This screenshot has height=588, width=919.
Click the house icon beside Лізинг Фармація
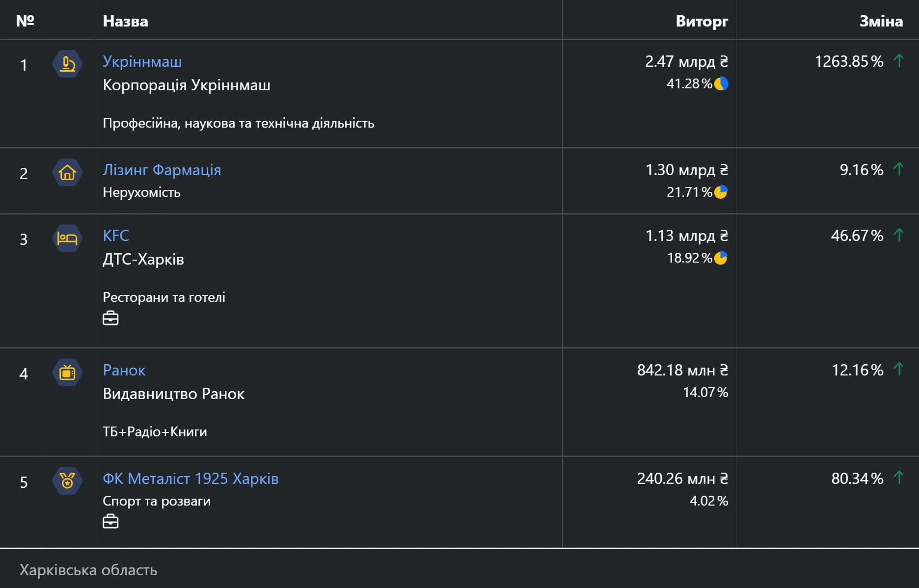67,172
